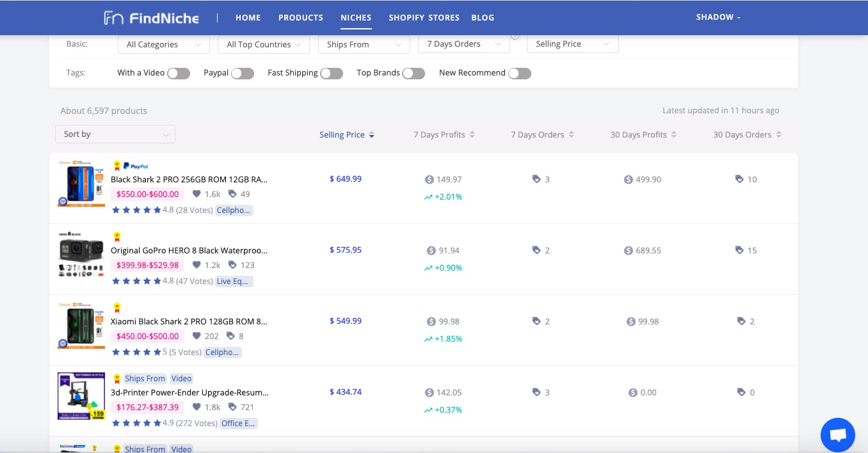The image size is (868, 453).
Task: Toggle the Fast Shipping filter
Action: [332, 74]
